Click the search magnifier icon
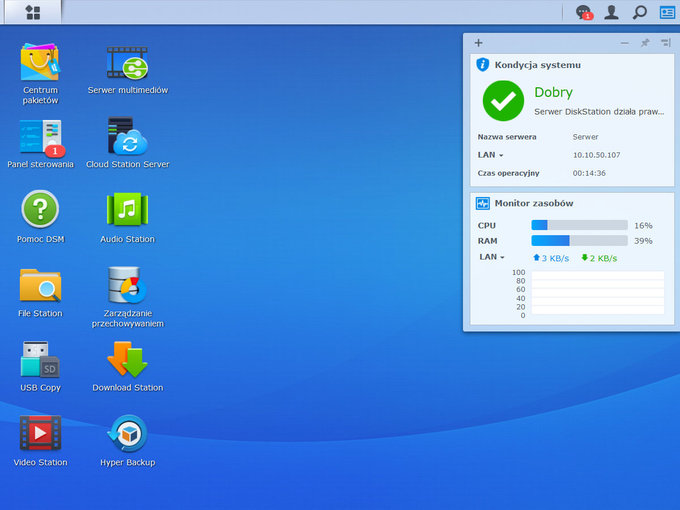The image size is (680, 510). point(639,12)
